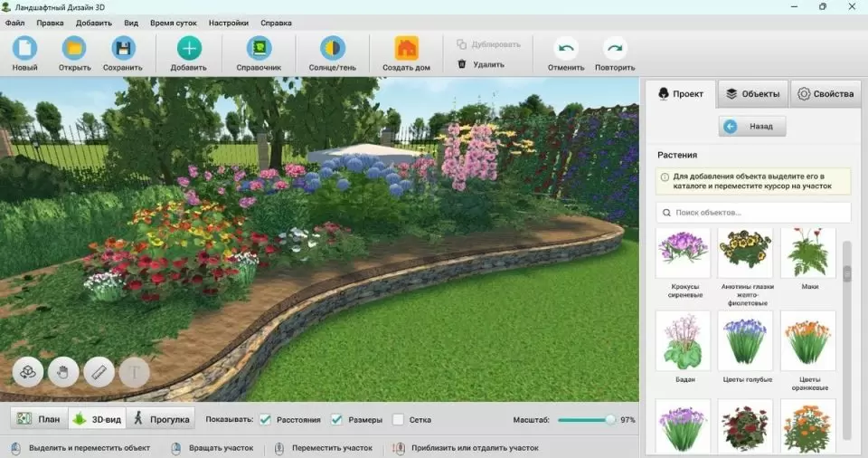This screenshot has height=458, width=868.
Task: Open a project with the Открыть folder icon
Action: click(x=74, y=48)
